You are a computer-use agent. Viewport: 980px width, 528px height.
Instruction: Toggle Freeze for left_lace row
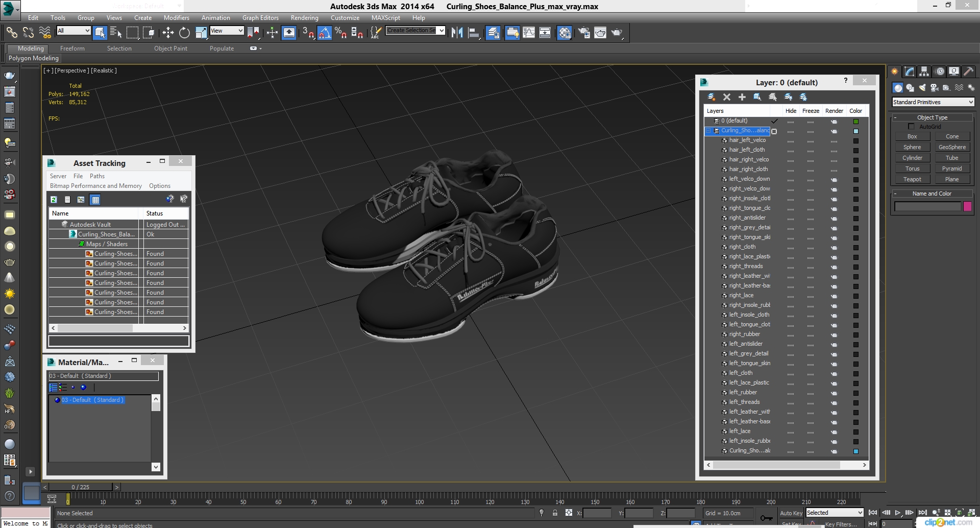811,431
